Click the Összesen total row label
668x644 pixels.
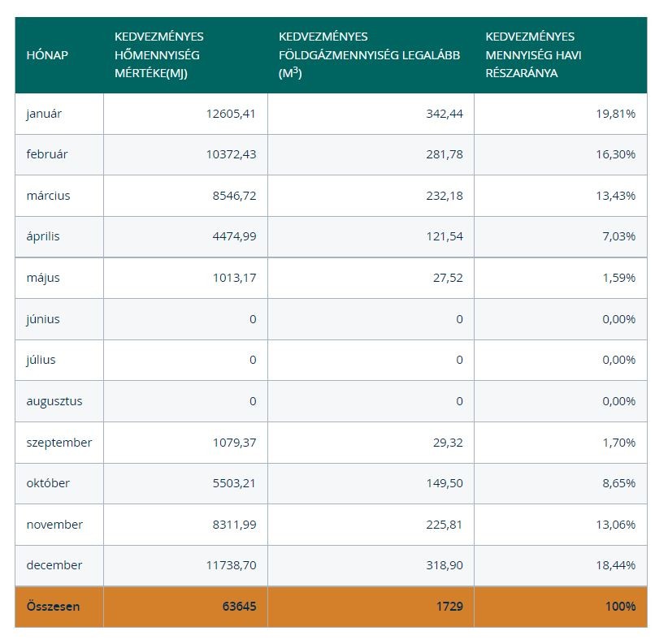53,607
